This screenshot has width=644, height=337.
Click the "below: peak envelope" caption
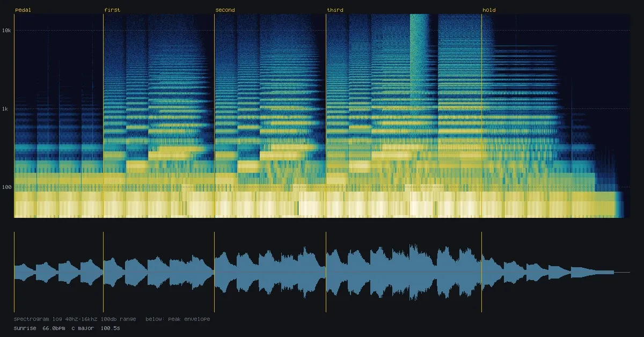point(178,319)
